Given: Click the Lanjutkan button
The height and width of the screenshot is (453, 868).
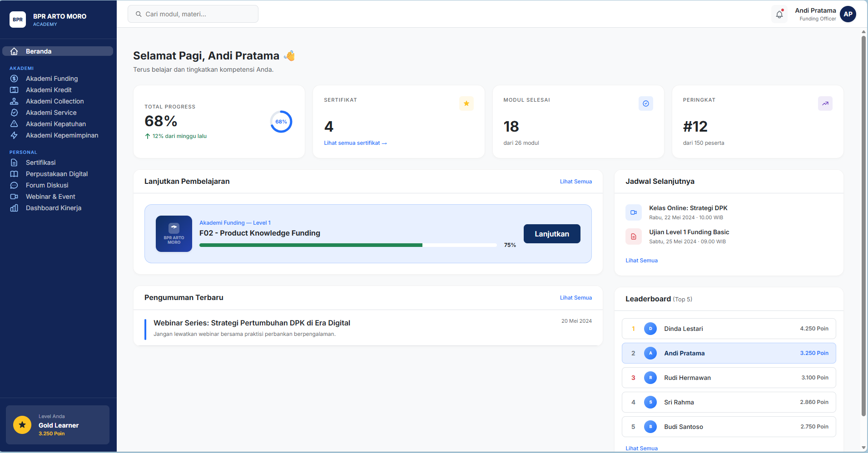Looking at the screenshot, I should [552, 234].
